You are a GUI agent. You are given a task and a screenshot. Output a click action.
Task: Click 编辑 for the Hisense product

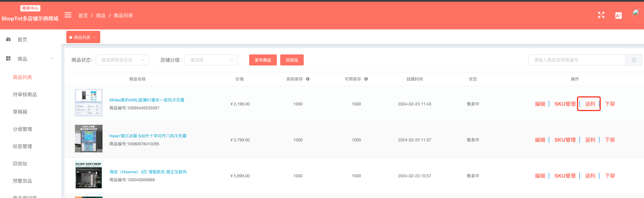[x=540, y=176]
